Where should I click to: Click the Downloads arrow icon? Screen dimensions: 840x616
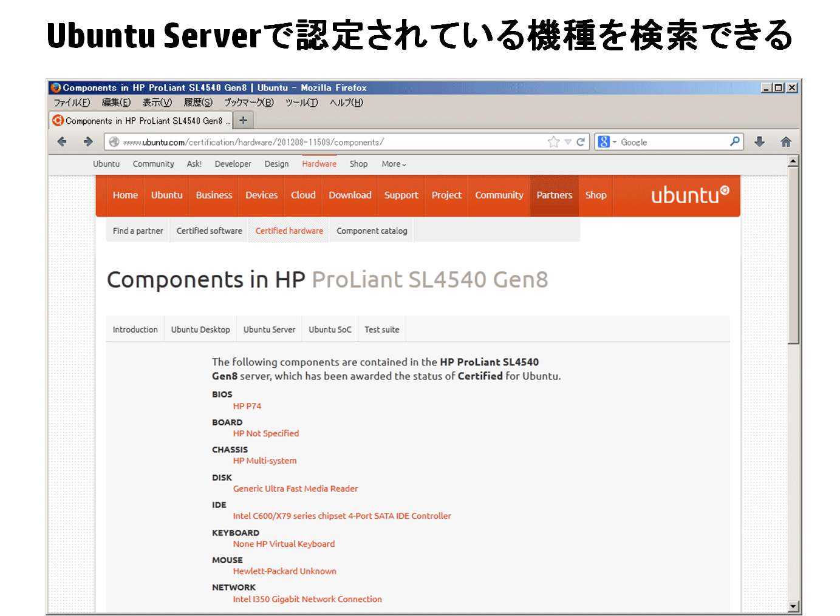[x=759, y=141]
